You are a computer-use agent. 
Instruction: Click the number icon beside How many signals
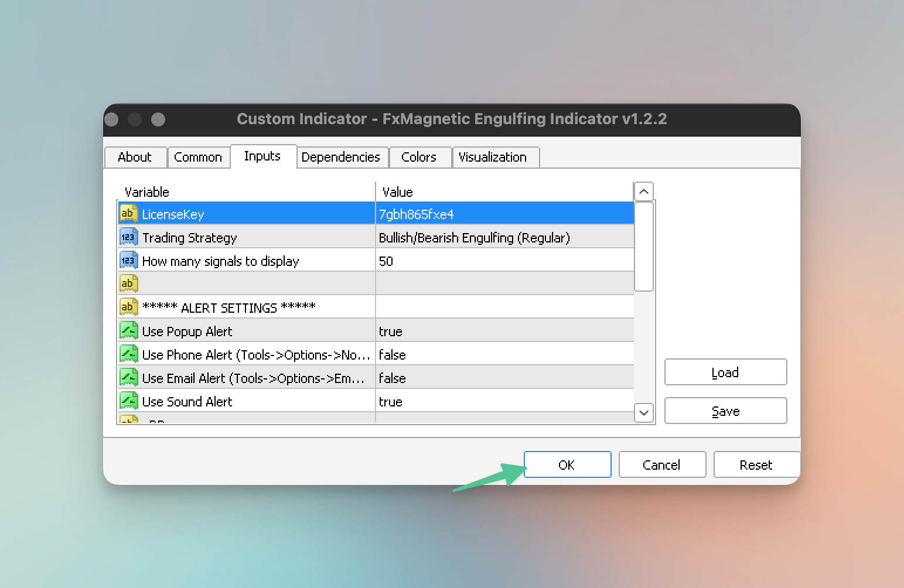(129, 260)
